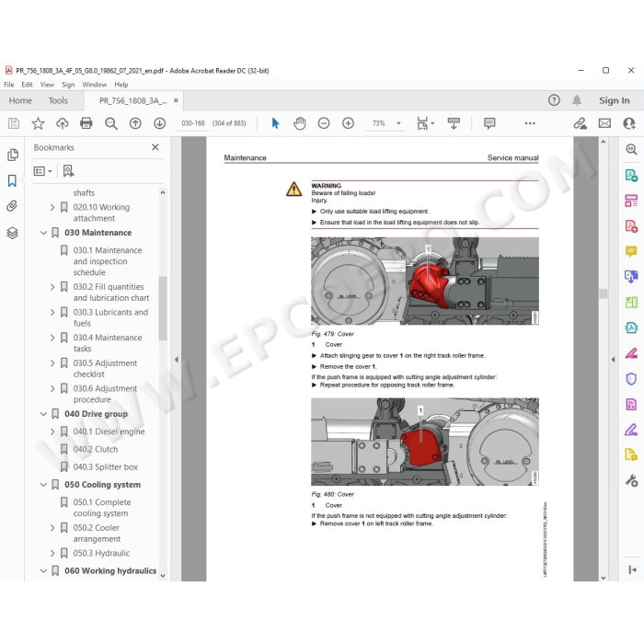644x644 pixels.
Task: Switch to the Home tab
Action: tap(20, 100)
